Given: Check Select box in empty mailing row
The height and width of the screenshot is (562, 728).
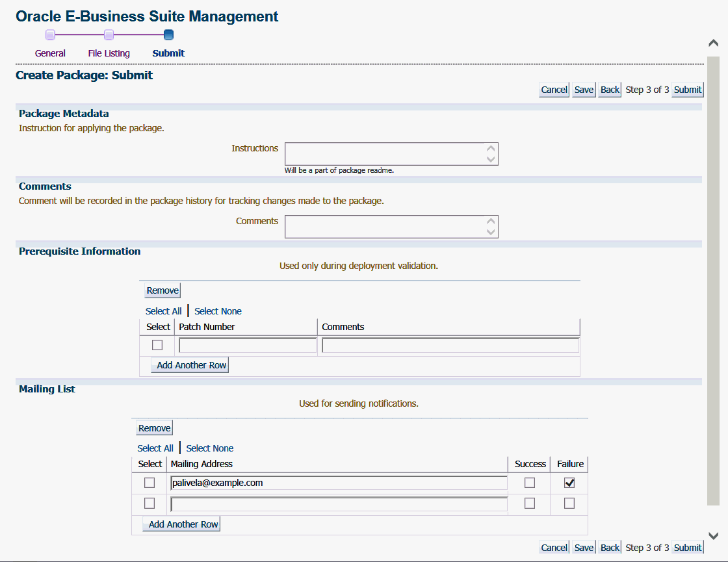Looking at the screenshot, I should click(149, 504).
